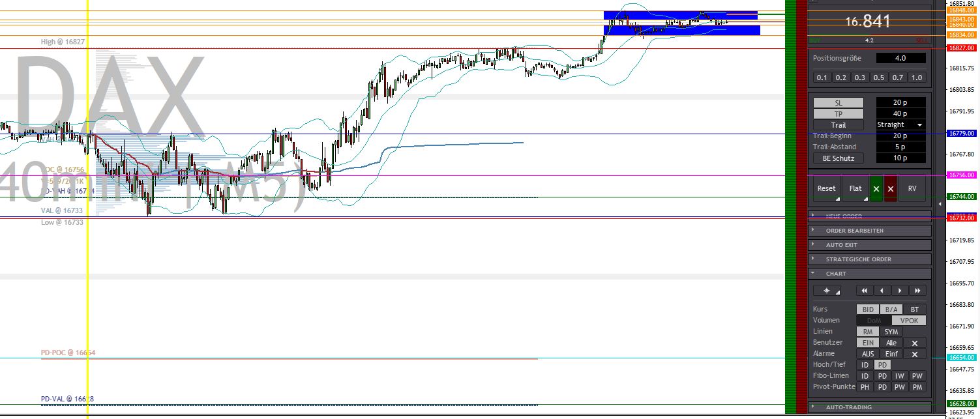Jump to latest bars with fast-forward icon
980x419 pixels.
917,291
